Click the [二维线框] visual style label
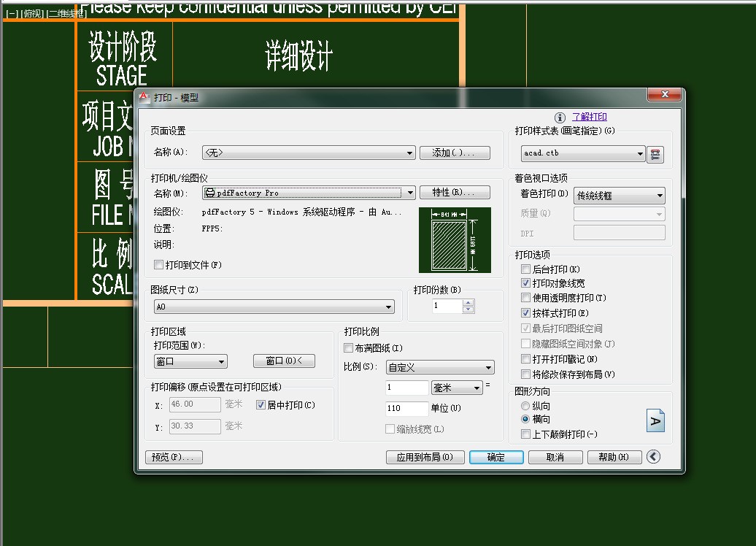Screen dimensions: 756x546 66,14
